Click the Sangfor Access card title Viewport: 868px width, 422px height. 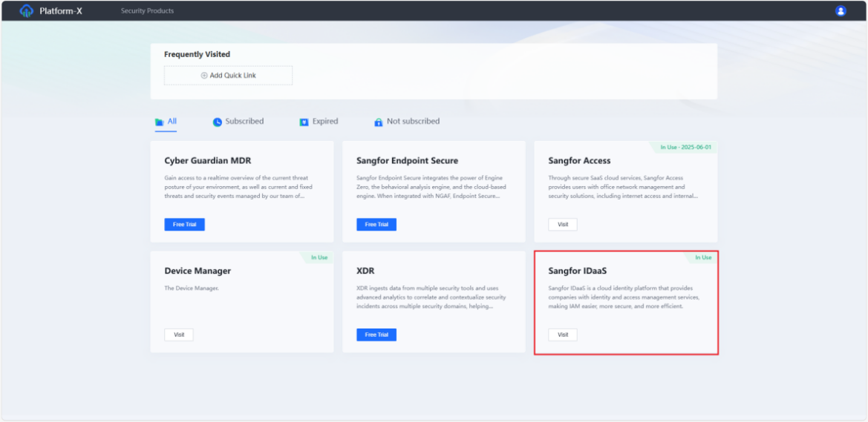[580, 161]
